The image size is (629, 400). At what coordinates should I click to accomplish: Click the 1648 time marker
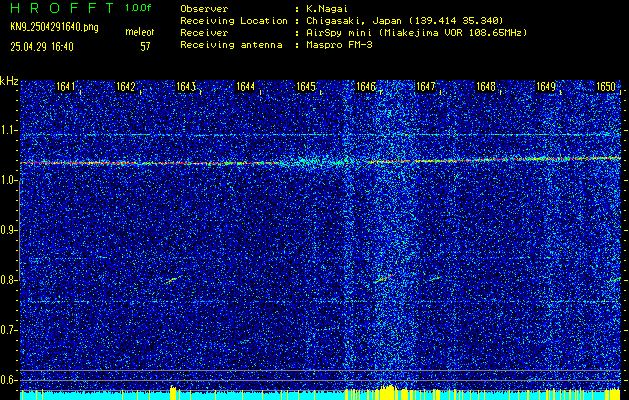pos(486,87)
